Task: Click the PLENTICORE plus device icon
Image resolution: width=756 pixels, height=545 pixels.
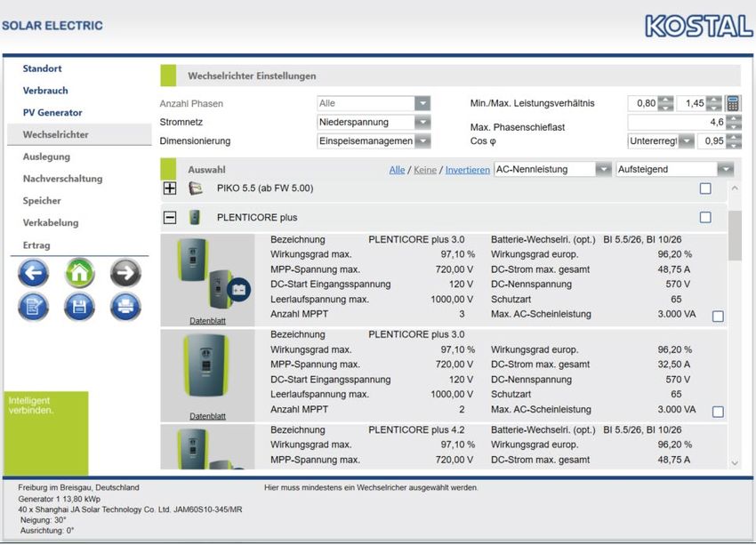Action: [x=195, y=217]
